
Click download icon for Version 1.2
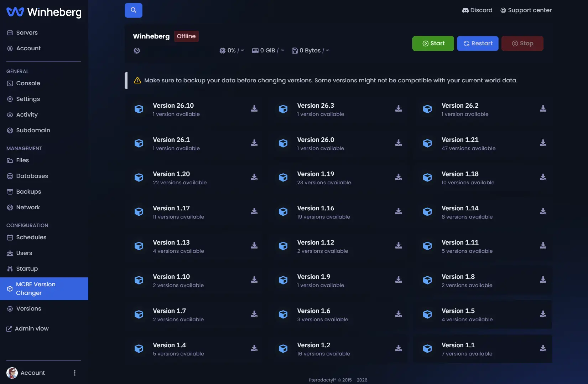[x=399, y=348]
